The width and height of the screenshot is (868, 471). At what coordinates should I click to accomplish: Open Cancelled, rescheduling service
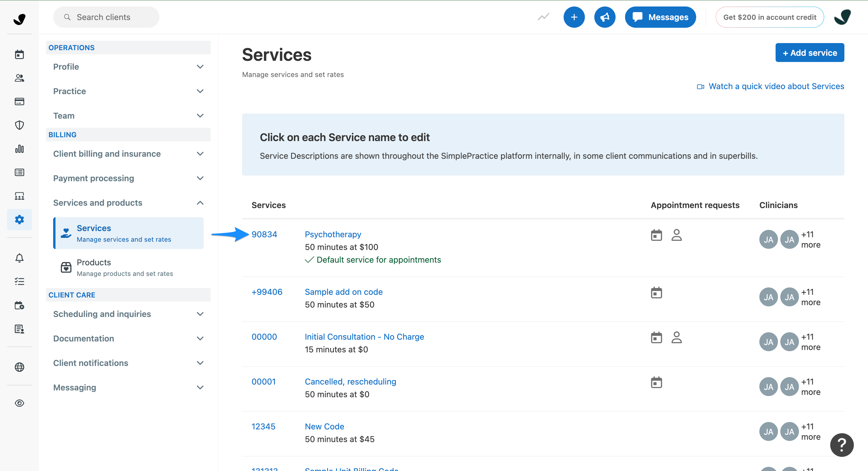(350, 382)
